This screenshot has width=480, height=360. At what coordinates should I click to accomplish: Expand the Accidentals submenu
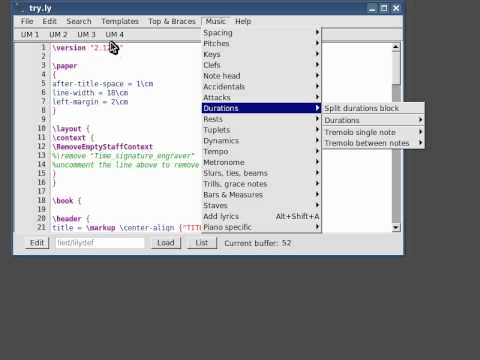(261, 87)
